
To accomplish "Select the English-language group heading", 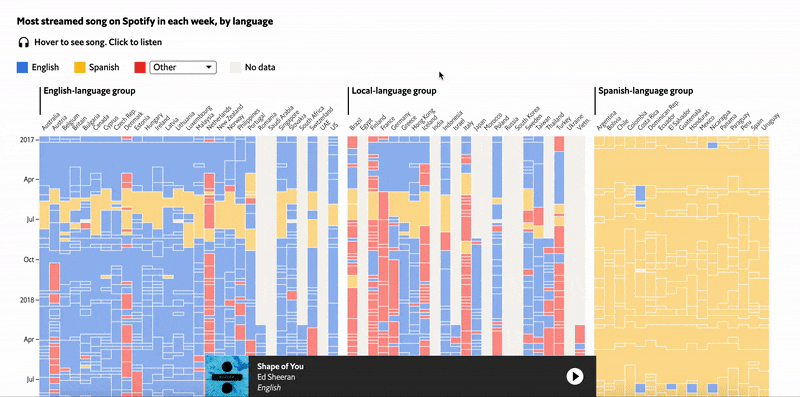I will [x=89, y=91].
